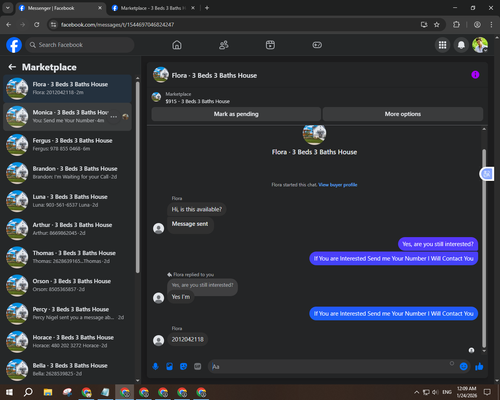Open the taskbar clock and date
This screenshot has height=400, width=500.
coord(467,392)
